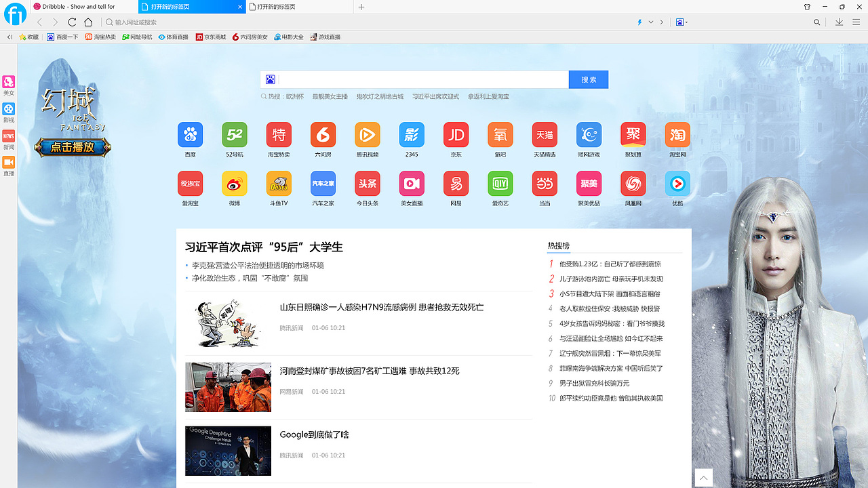Collapse the bookmarks bar with the left arrow
This screenshot has height=488, width=868.
click(x=9, y=37)
